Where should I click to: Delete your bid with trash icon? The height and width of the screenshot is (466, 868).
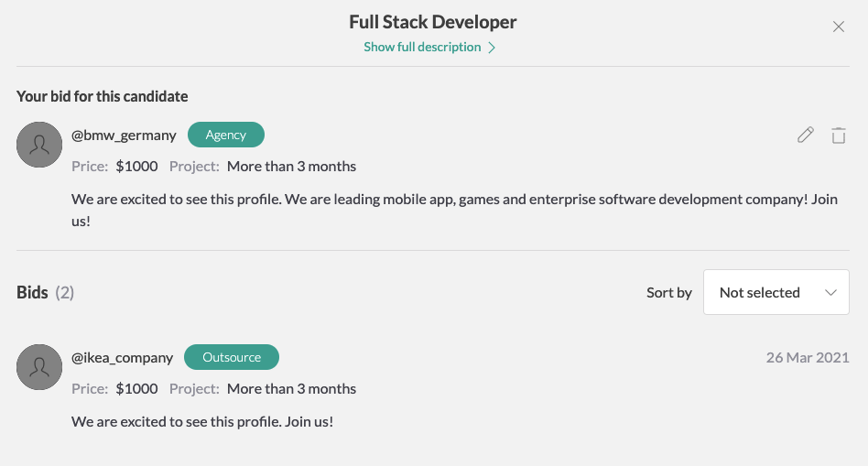(x=838, y=135)
